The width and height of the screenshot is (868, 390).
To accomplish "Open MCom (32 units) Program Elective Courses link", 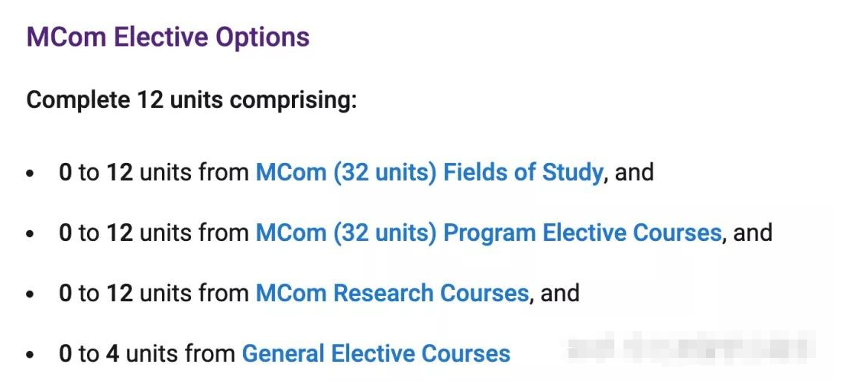I will (x=488, y=232).
